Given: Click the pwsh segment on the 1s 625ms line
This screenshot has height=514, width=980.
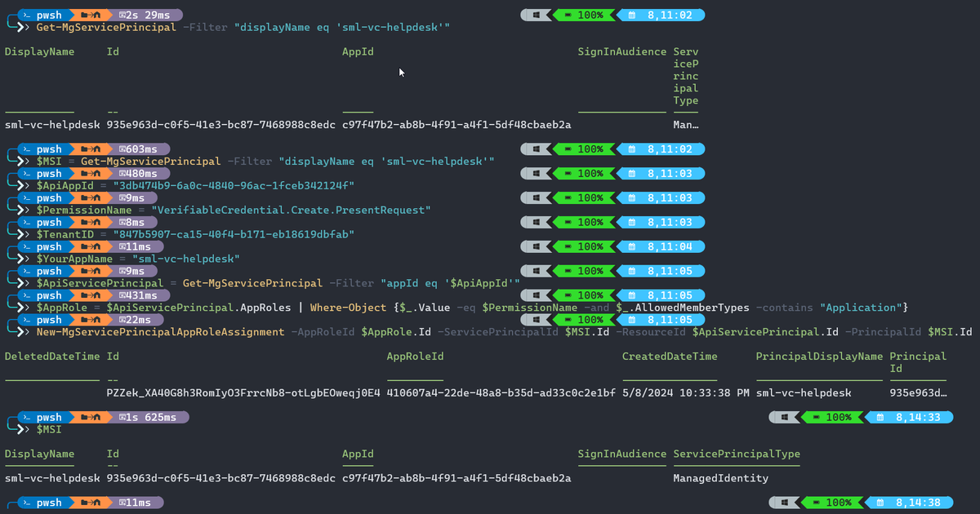Looking at the screenshot, I should 44,417.
